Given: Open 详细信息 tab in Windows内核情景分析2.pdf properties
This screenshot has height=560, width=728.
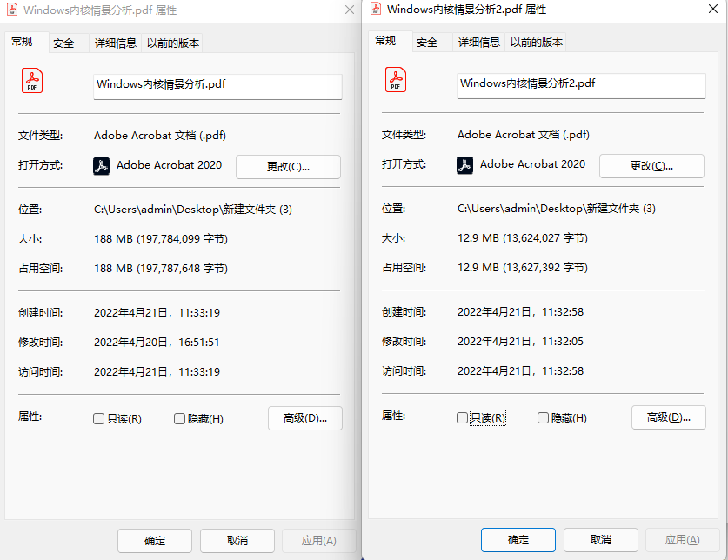Looking at the screenshot, I should (478, 43).
